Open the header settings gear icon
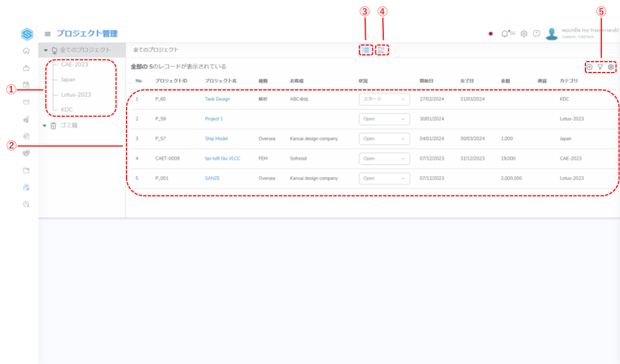Screen dimensions: 620x364 524,34
